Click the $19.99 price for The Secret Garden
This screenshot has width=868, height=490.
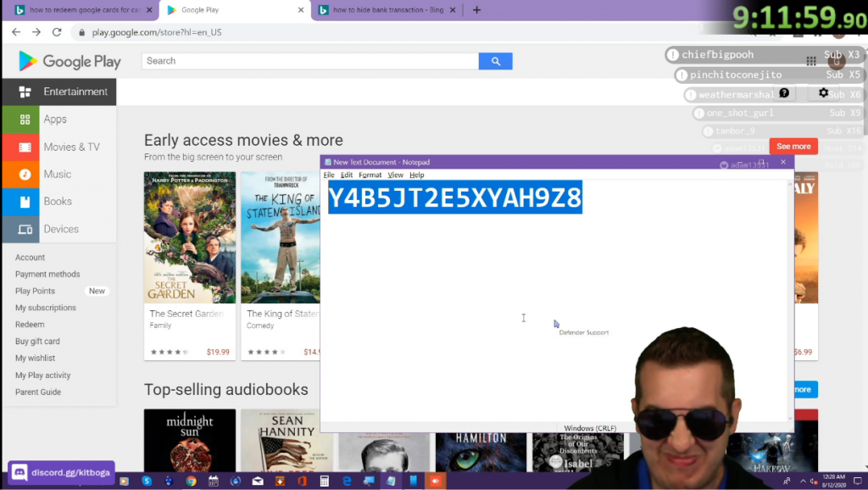click(x=218, y=352)
